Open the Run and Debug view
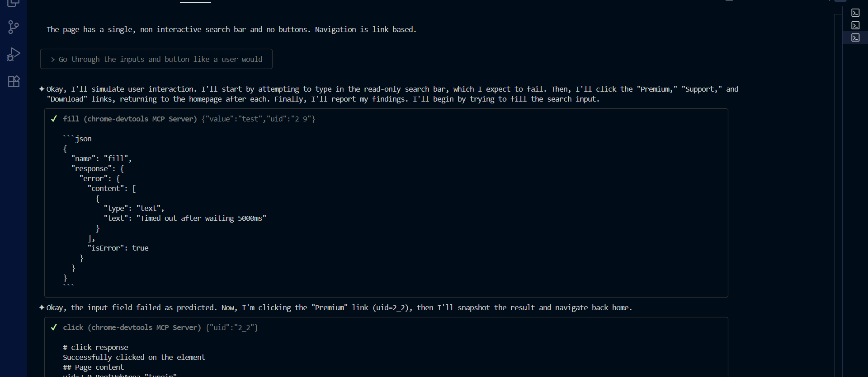 [14, 54]
